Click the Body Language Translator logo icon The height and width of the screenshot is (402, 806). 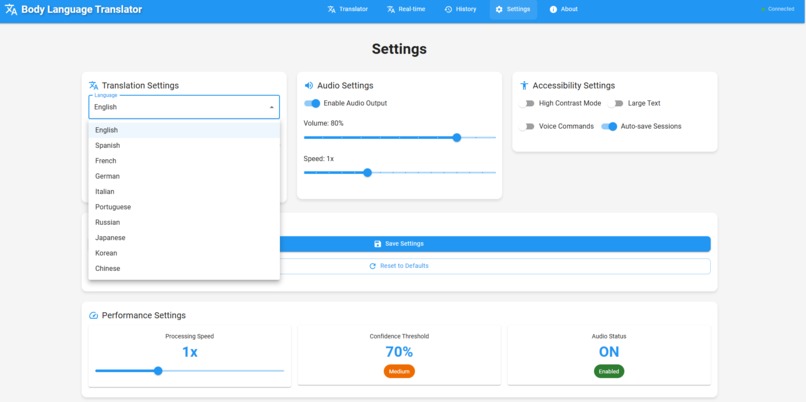[11, 9]
